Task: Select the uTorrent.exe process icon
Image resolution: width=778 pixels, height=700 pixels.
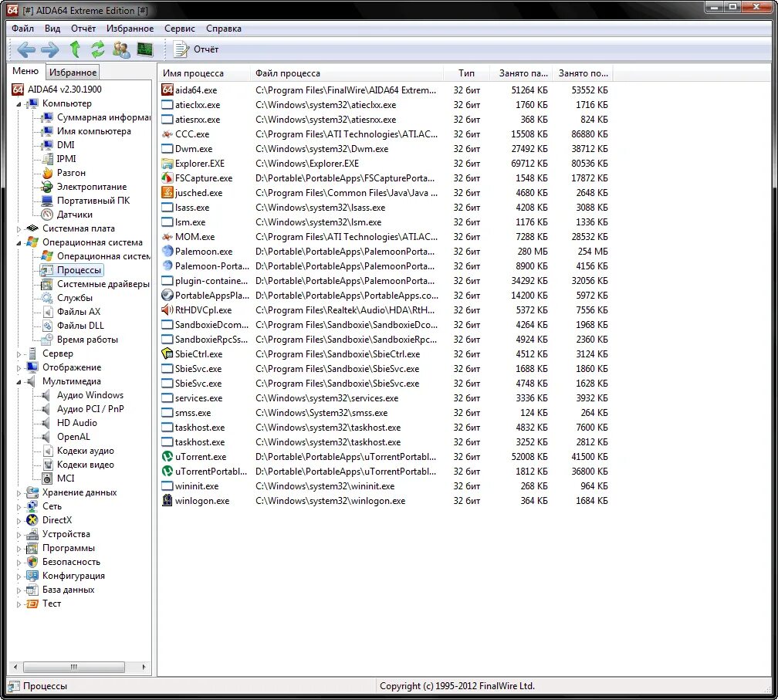Action: (x=167, y=456)
